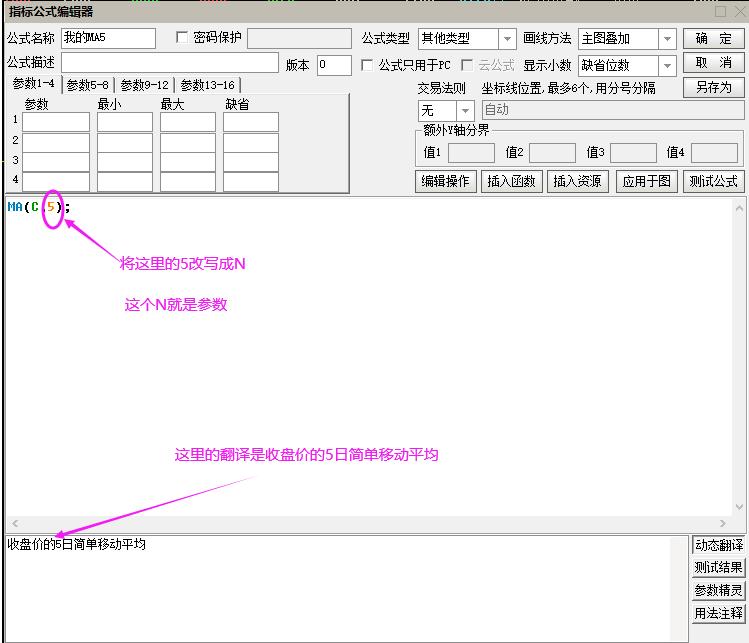
Task: Click the 其他类型 combo box
Action: [x=467, y=39]
